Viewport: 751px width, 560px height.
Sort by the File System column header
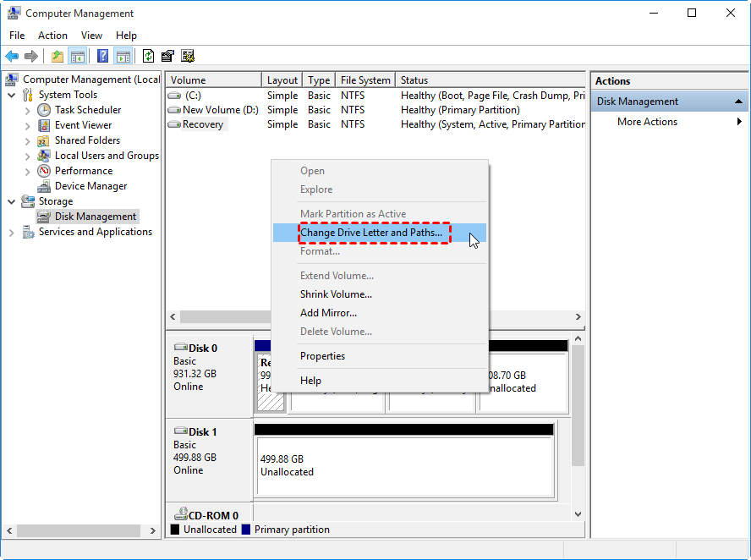365,80
